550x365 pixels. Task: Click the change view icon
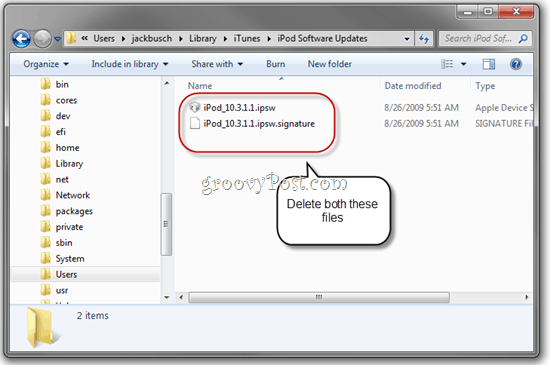click(447, 64)
